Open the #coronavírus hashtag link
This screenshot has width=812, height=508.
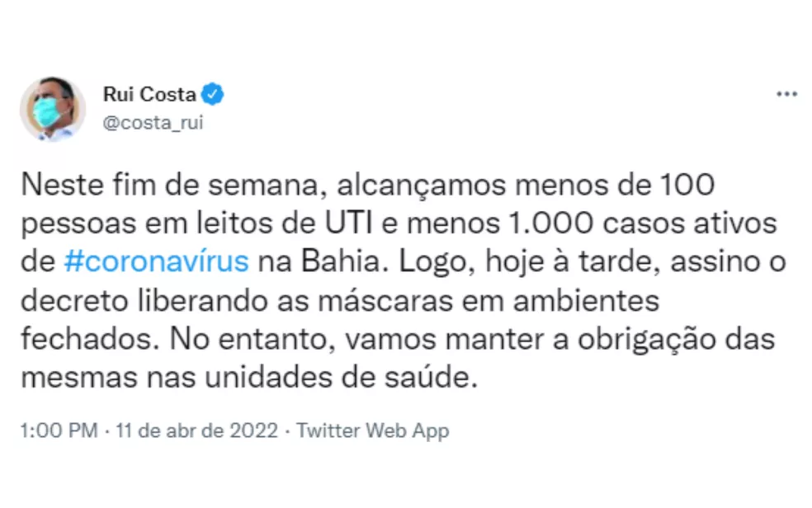click(156, 262)
